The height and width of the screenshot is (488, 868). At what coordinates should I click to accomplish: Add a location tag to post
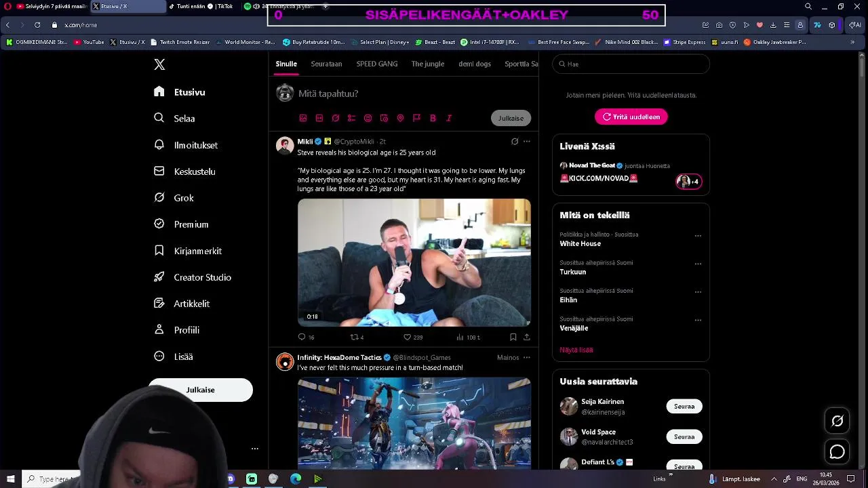400,118
